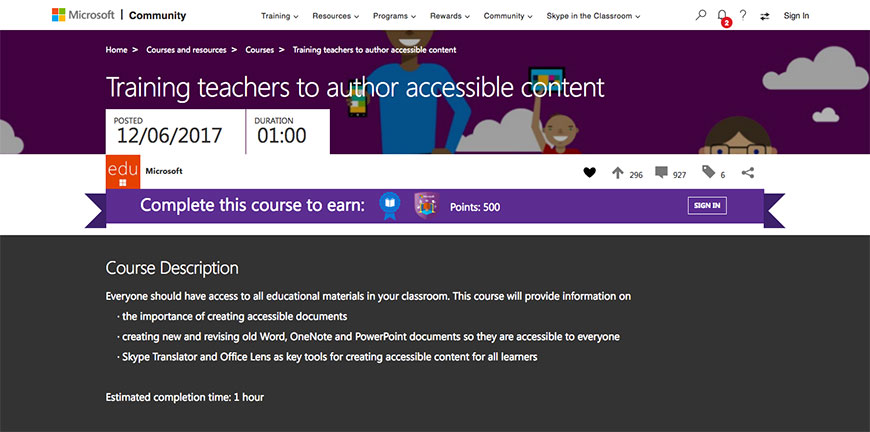Click the tag icon
The height and width of the screenshot is (432, 870).
click(x=708, y=173)
